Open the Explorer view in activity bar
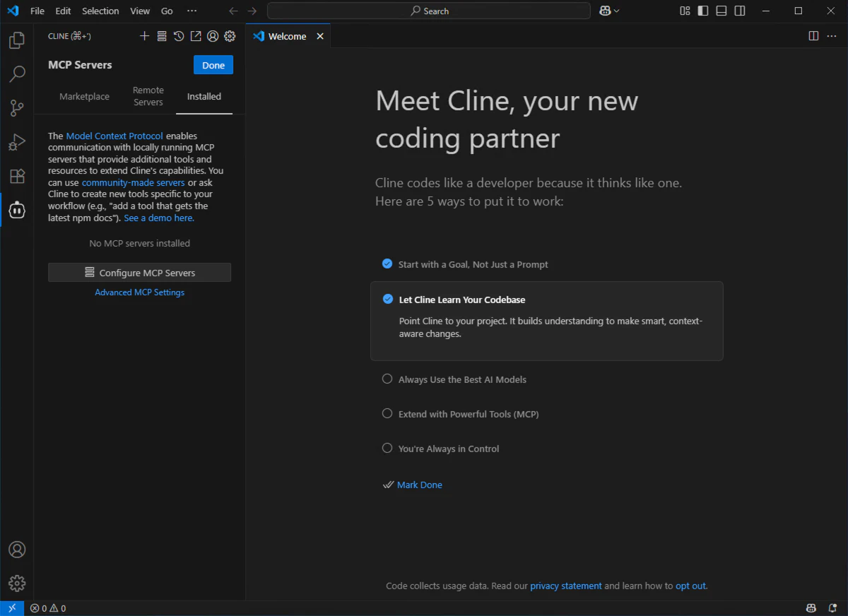The image size is (848, 616). 17,40
